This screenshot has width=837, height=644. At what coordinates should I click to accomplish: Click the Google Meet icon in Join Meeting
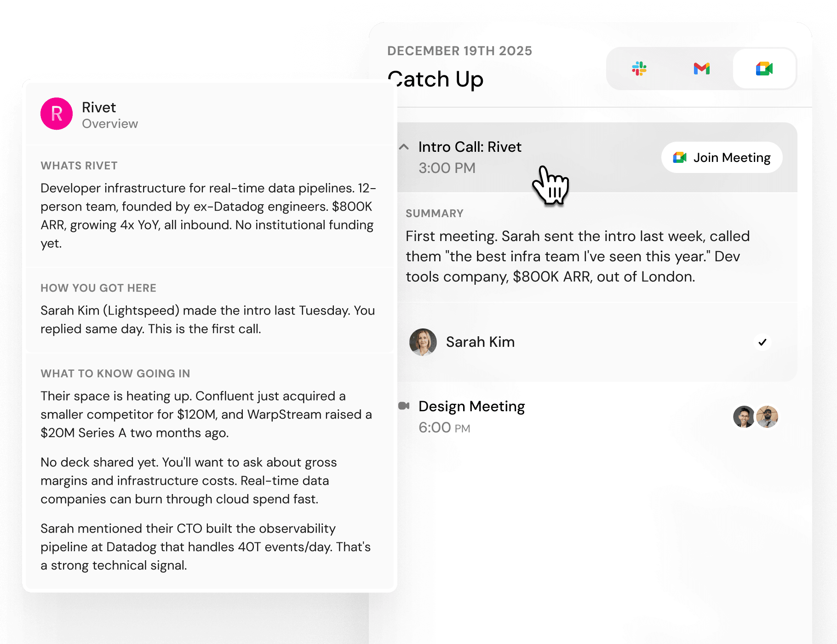pyautogui.click(x=680, y=158)
